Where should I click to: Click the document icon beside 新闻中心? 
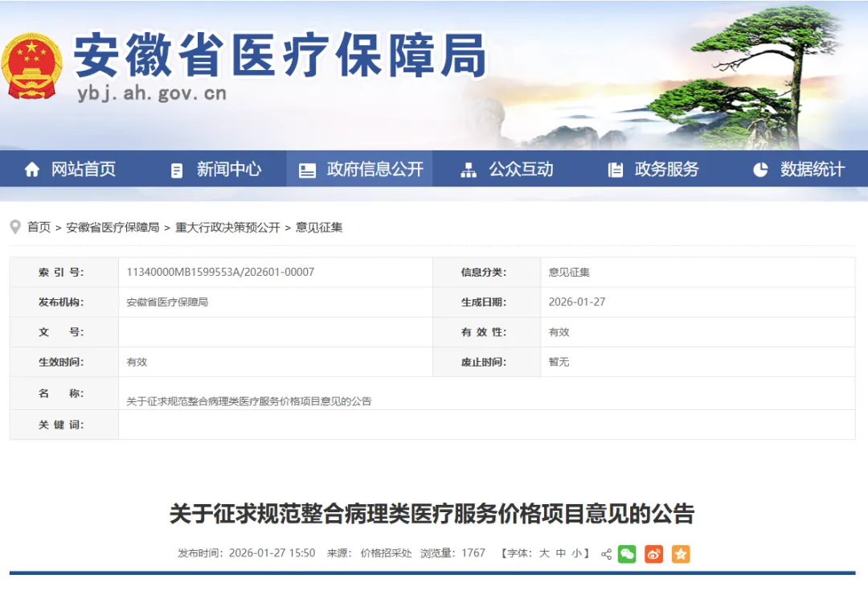(x=177, y=170)
